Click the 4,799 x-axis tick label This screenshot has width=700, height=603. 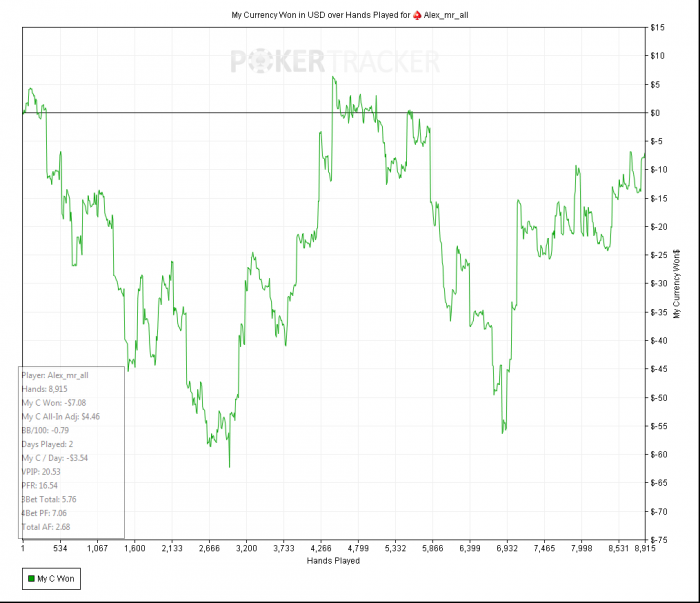(x=358, y=548)
